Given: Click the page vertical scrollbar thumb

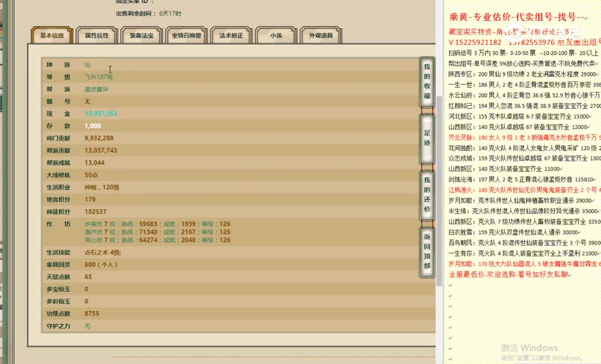Looking at the screenshot, I should [439, 191].
